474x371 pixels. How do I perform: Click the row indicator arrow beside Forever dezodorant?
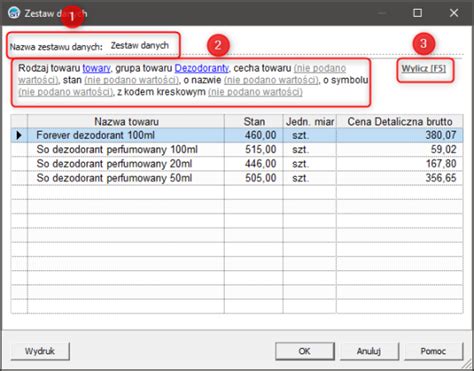coord(19,135)
